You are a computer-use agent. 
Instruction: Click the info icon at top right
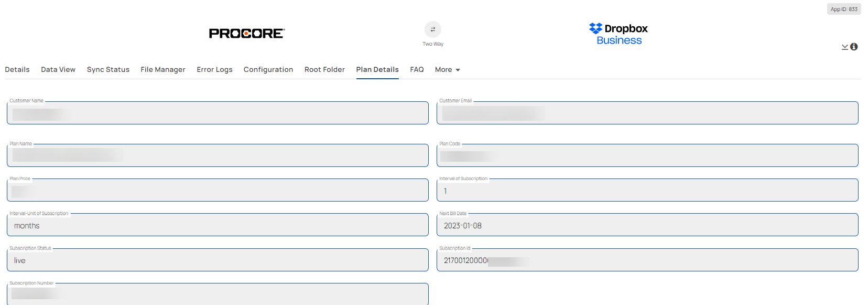point(854,47)
